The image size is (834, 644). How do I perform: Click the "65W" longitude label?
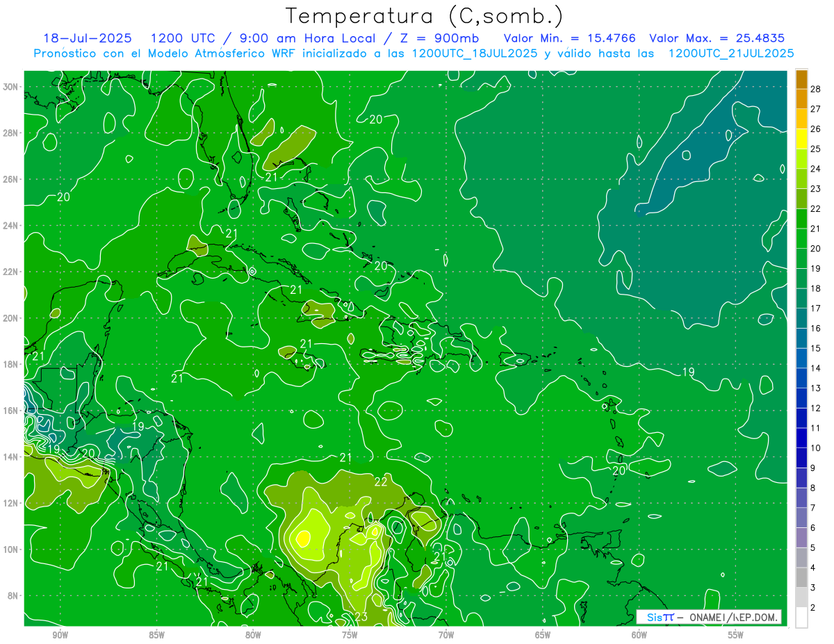(x=543, y=635)
